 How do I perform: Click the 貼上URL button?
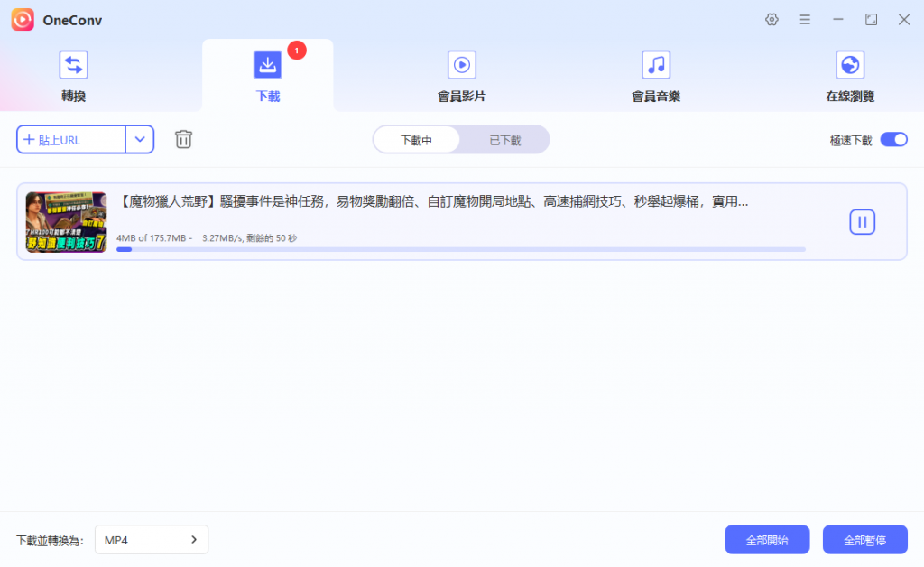point(71,140)
